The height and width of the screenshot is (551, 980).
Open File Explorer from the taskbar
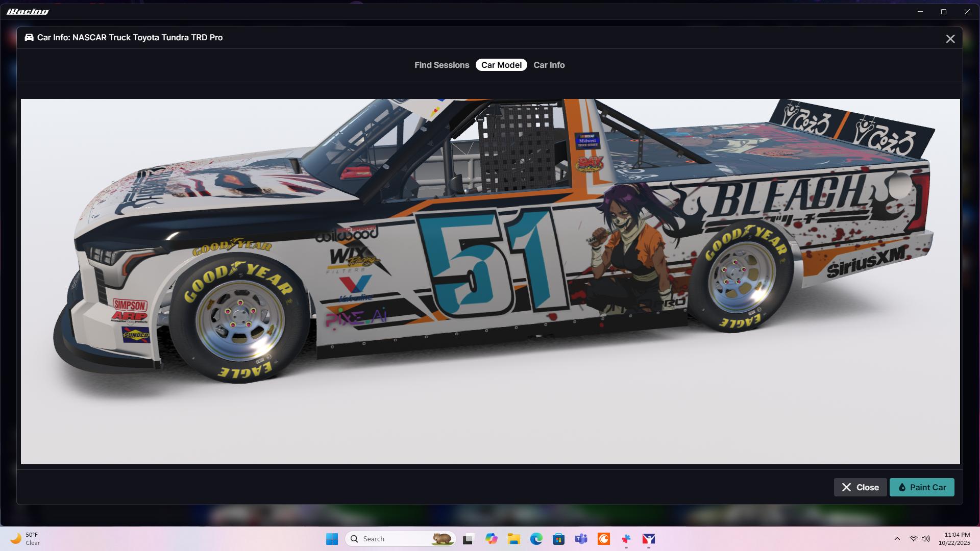pos(513,539)
